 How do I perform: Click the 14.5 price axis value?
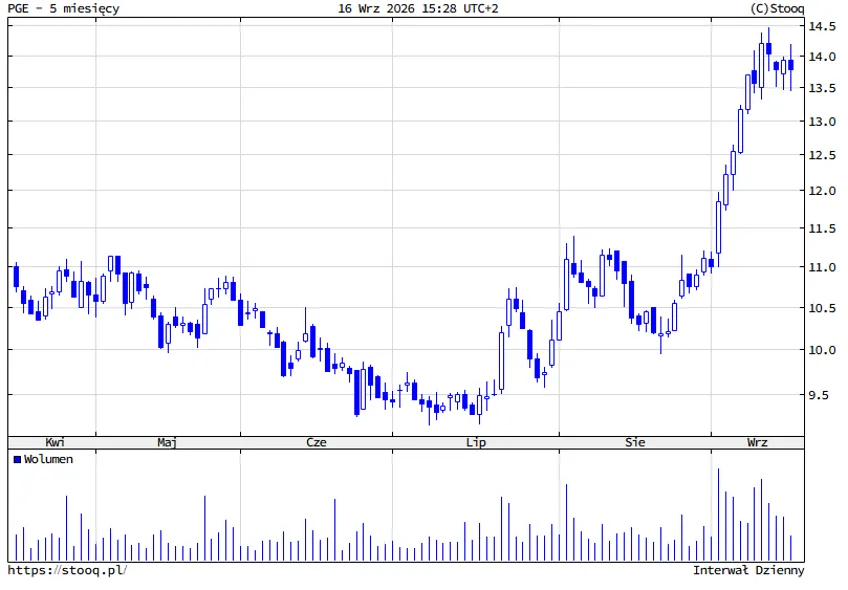pos(822,26)
